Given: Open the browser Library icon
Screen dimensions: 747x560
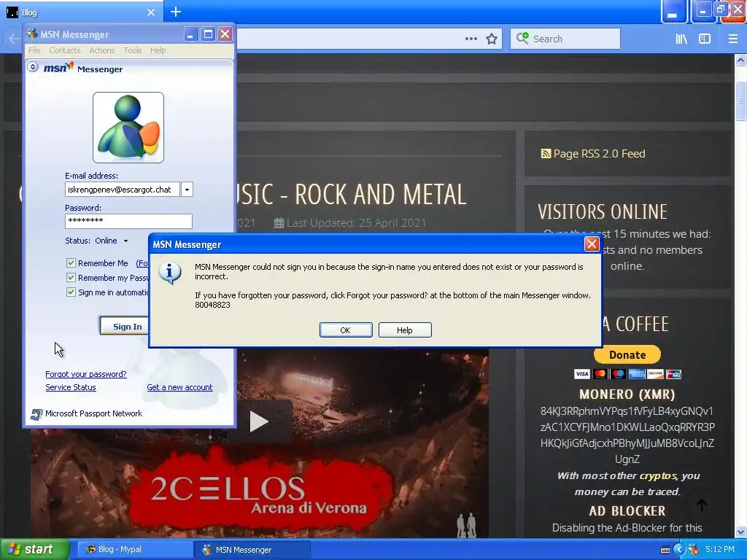Looking at the screenshot, I should pyautogui.click(x=681, y=39).
